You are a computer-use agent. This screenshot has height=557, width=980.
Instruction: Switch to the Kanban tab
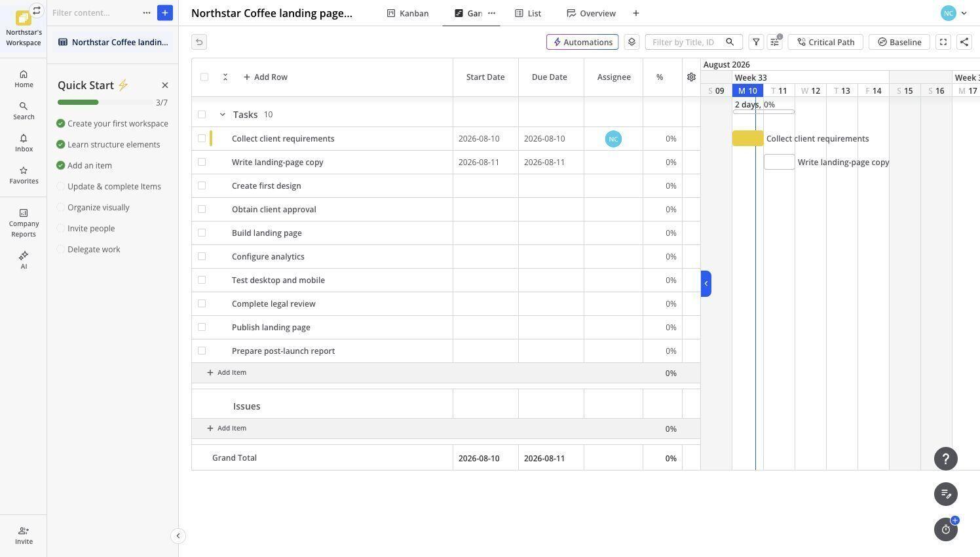click(407, 13)
